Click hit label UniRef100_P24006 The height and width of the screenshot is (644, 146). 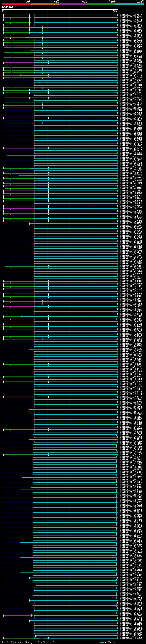(131, 334)
